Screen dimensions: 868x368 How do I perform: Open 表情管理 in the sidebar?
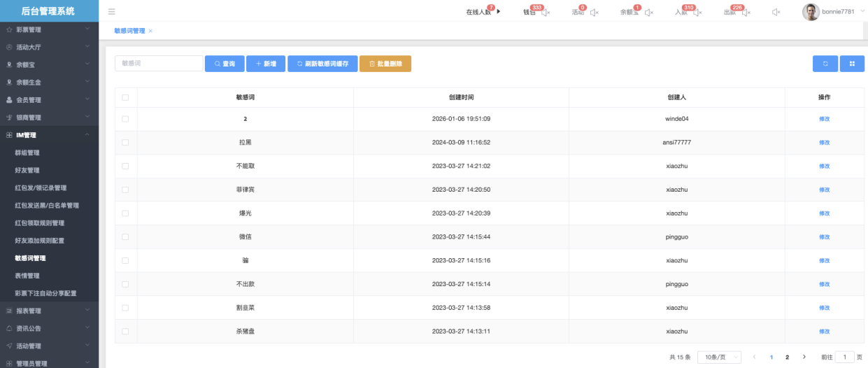[27, 276]
